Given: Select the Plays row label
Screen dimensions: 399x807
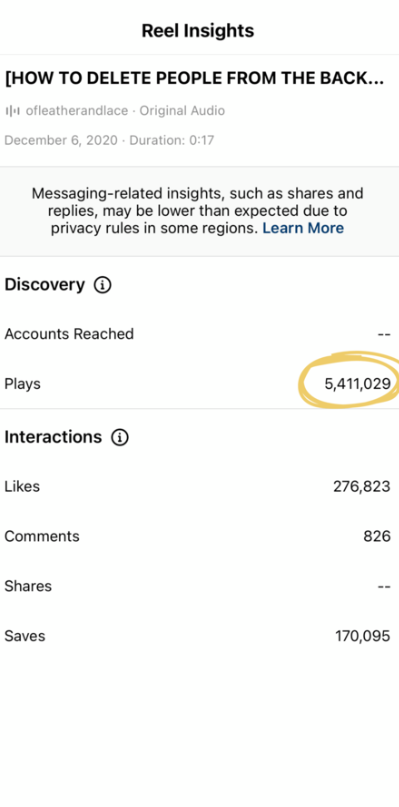Looking at the screenshot, I should (22, 384).
